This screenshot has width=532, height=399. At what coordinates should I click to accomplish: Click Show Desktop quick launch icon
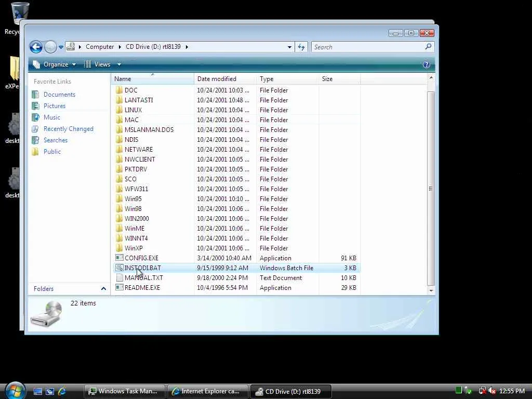(x=37, y=391)
